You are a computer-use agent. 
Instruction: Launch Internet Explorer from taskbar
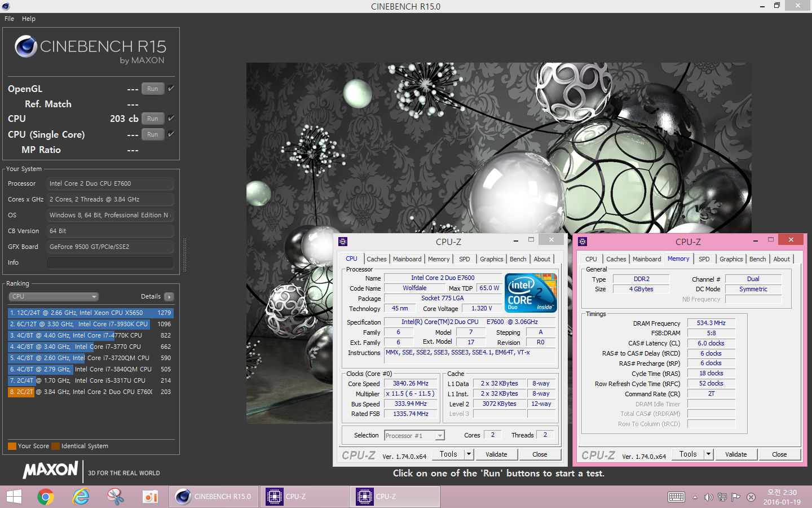[x=81, y=497]
